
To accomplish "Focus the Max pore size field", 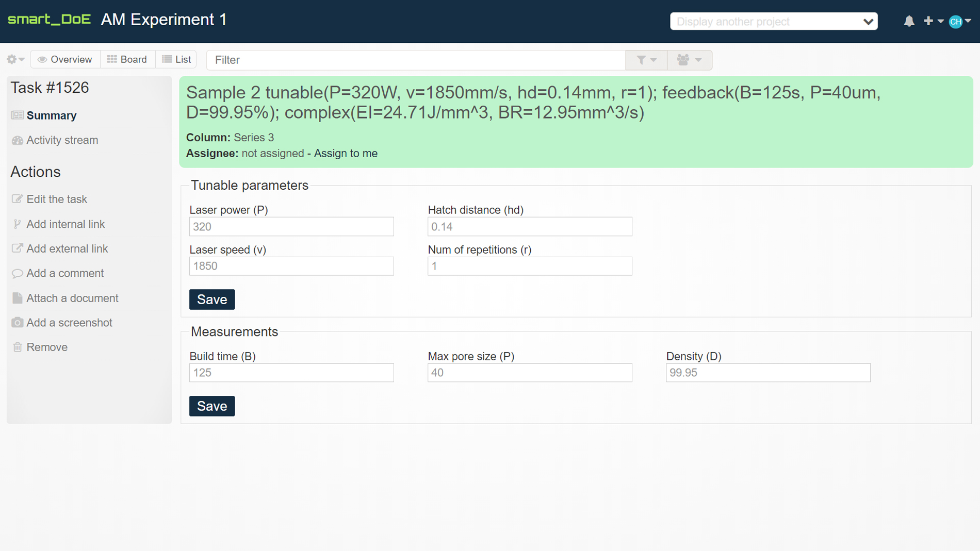I will pyautogui.click(x=530, y=373).
